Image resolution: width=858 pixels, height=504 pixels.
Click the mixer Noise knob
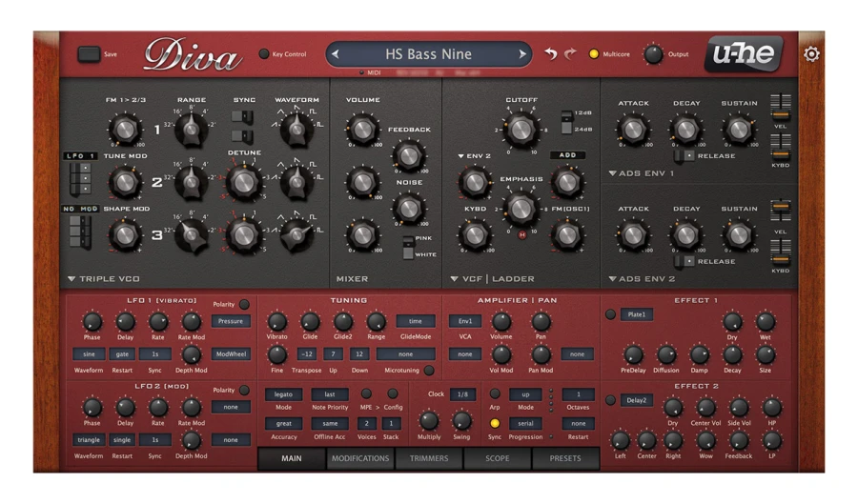tap(409, 209)
